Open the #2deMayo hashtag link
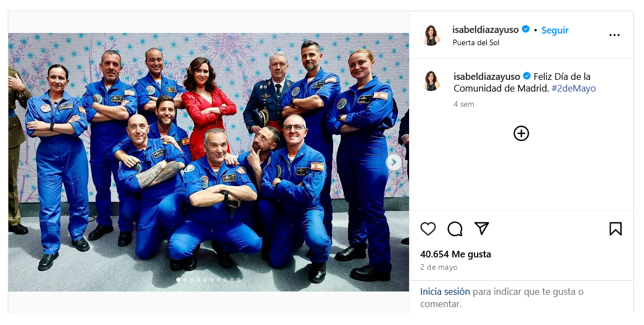Viewport: 644px width, 325px height. point(574,88)
